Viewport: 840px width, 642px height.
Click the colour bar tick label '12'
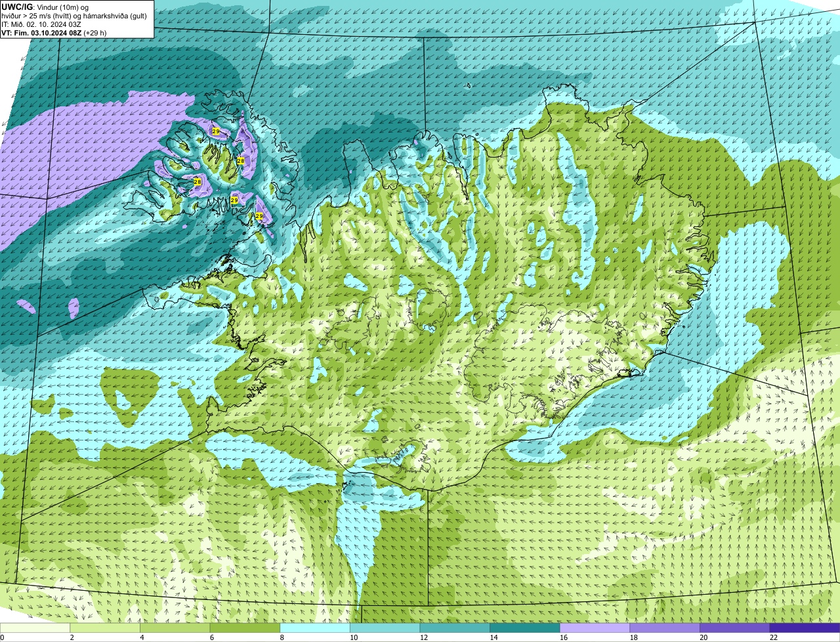424,637
